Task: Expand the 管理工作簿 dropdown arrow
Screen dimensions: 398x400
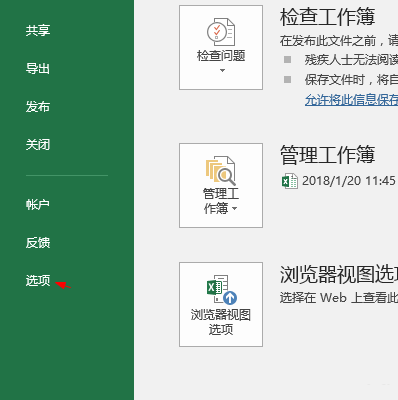Action: (234, 209)
